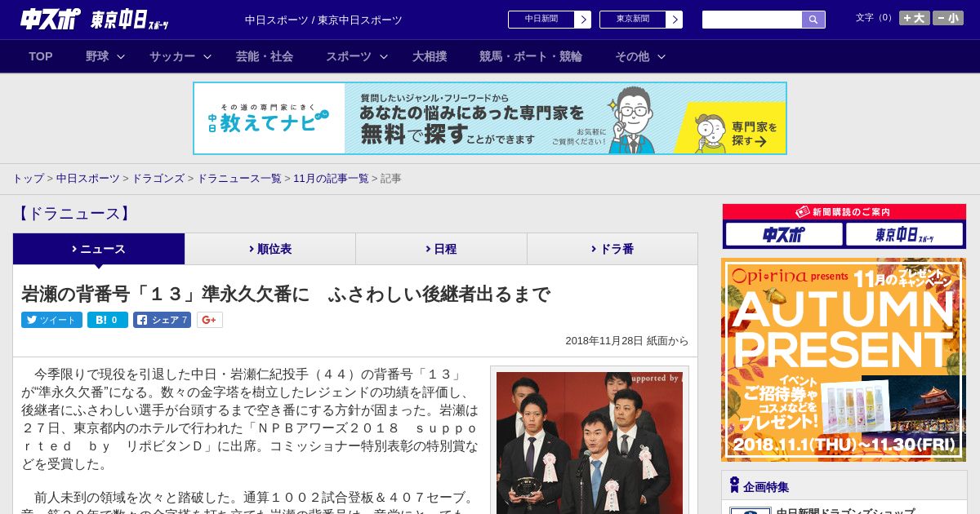Open 競馬・ボート・競輪 navigation item

tap(531, 56)
